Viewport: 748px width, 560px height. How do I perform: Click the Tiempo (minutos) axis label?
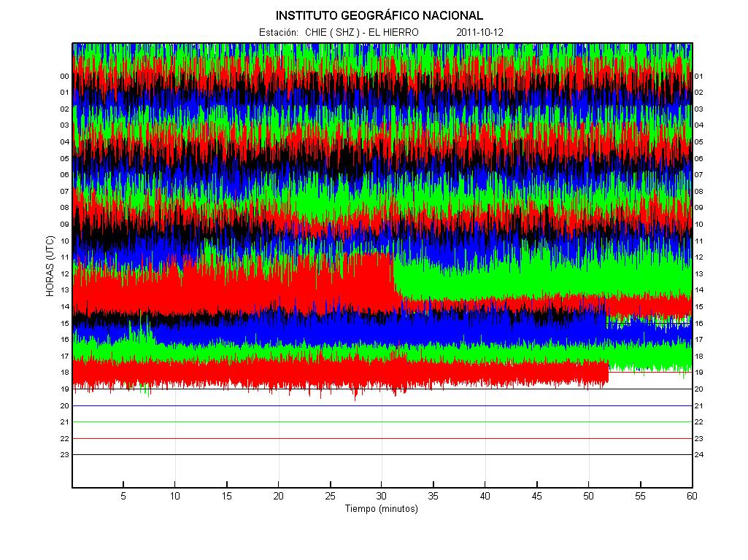tap(381, 508)
